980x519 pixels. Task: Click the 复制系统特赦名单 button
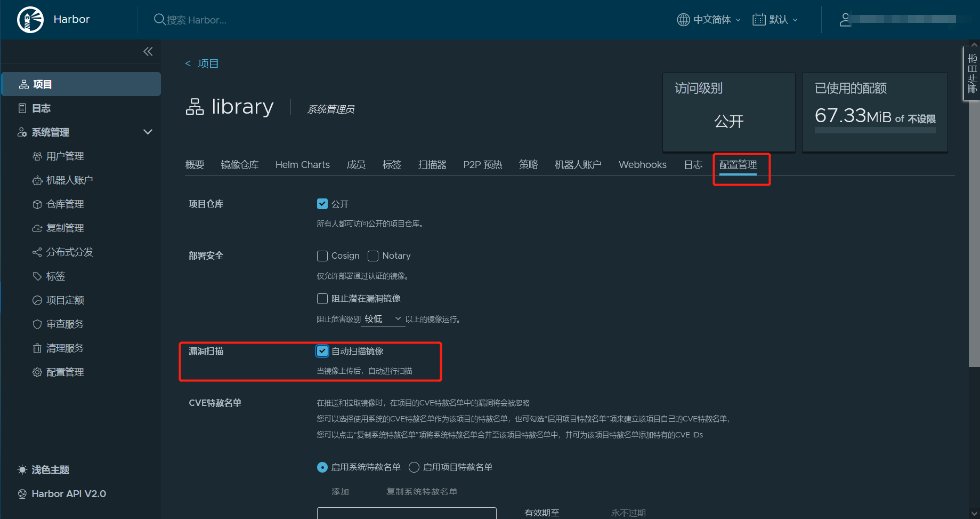[x=422, y=492]
